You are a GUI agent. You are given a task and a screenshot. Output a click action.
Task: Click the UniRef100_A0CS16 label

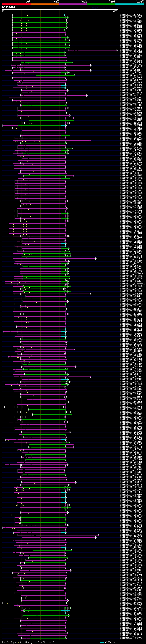pos(131,263)
